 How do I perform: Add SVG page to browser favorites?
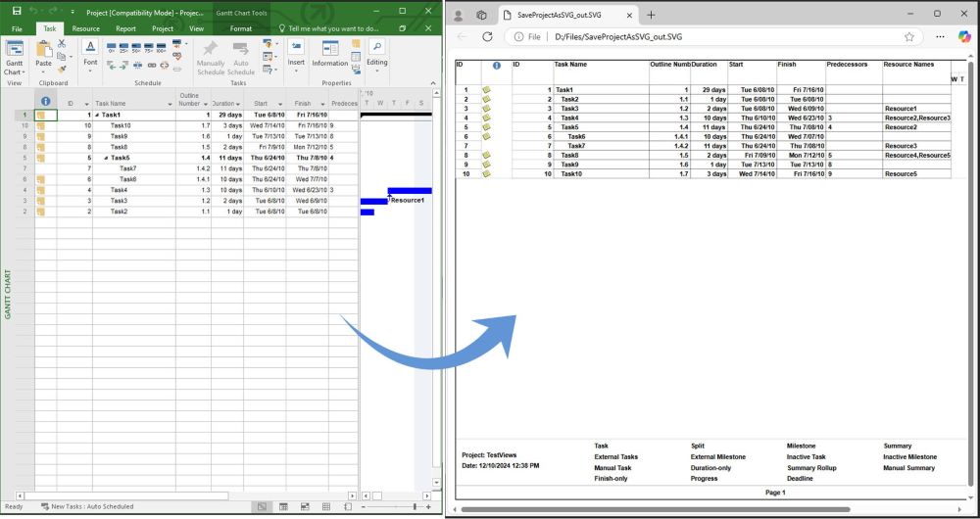909,36
